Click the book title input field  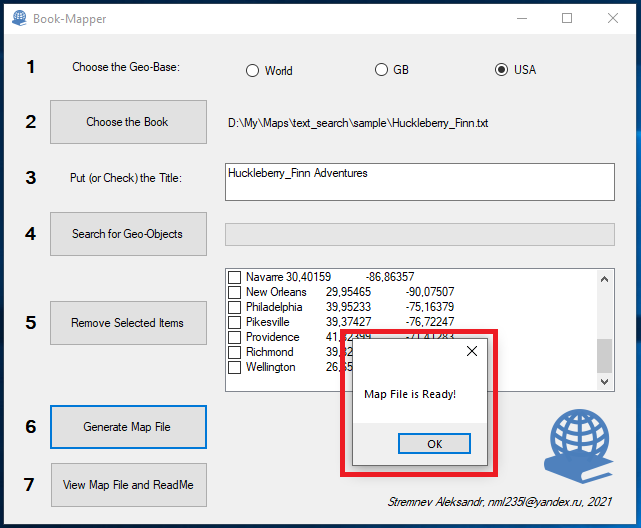tap(420, 182)
